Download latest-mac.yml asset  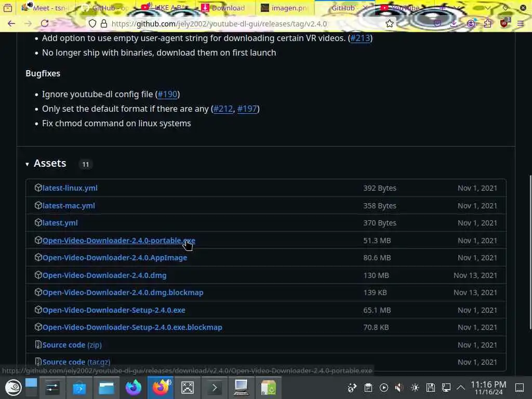pos(69,206)
